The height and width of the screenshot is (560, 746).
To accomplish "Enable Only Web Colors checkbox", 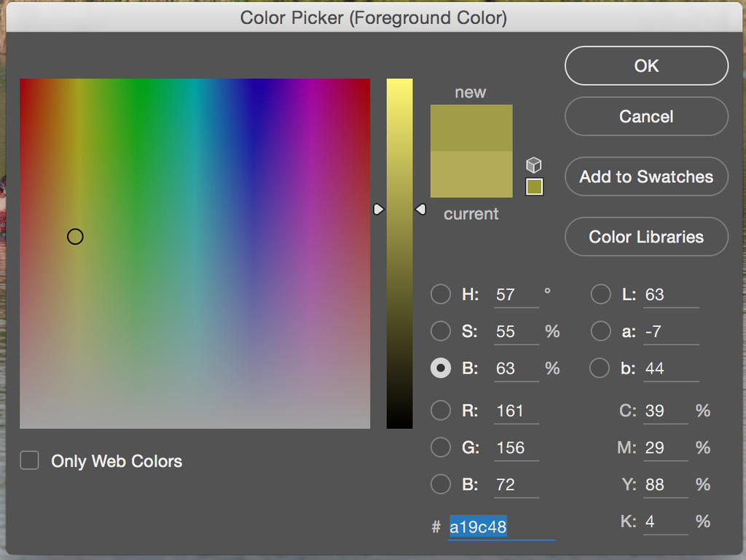I will pyautogui.click(x=30, y=461).
